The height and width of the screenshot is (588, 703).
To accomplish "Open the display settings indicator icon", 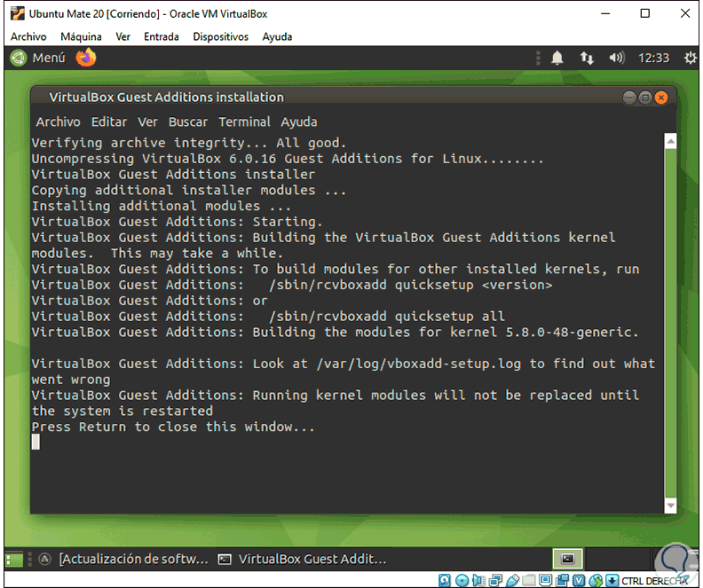I will [546, 580].
